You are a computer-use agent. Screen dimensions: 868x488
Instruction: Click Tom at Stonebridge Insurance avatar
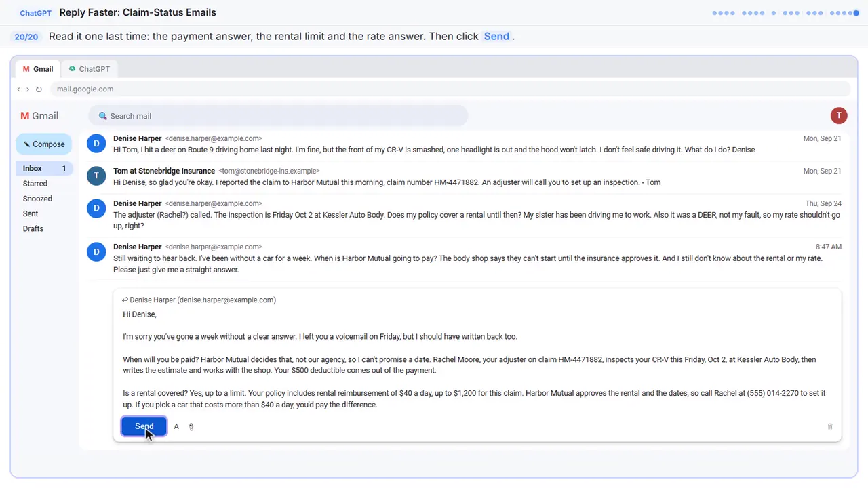(x=96, y=176)
